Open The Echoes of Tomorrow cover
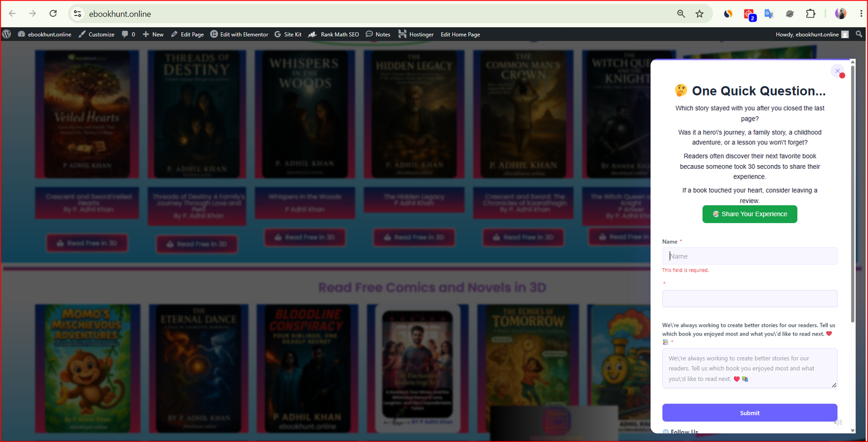 pos(528,368)
